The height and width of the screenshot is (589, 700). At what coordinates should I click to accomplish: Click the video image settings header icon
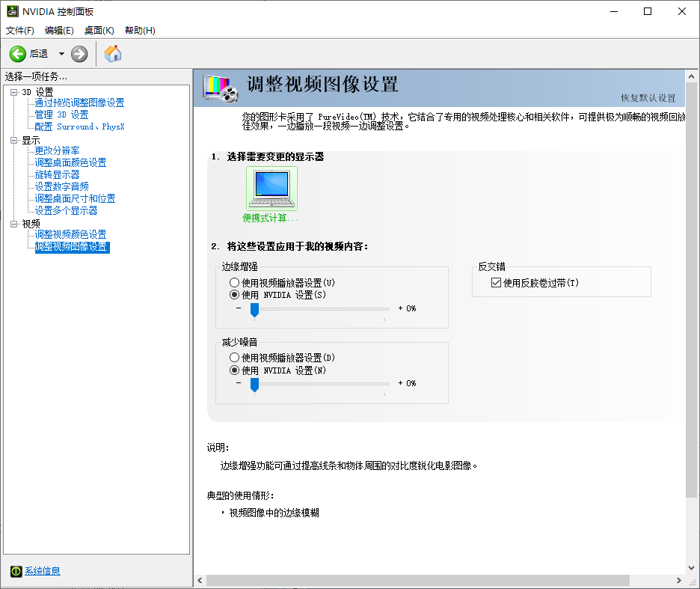(221, 89)
